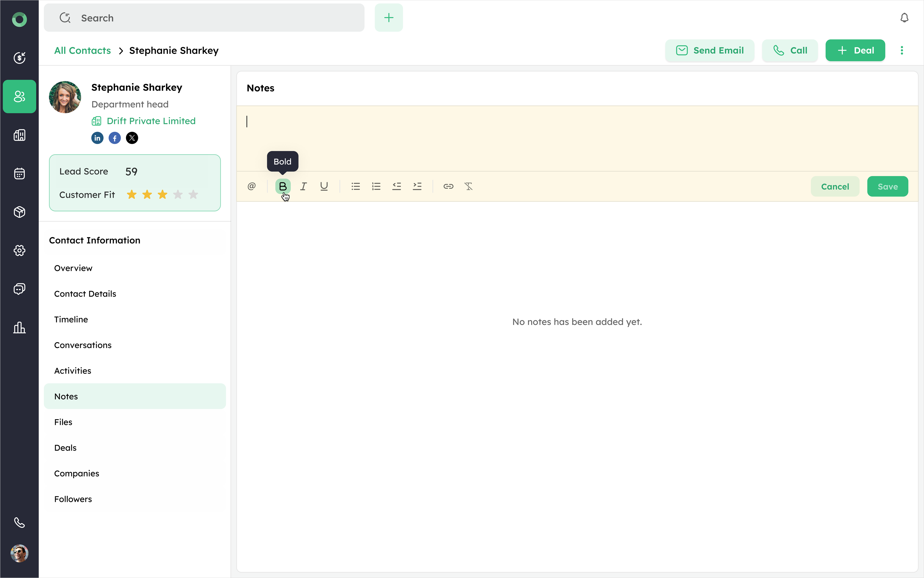Image resolution: width=924 pixels, height=578 pixels.
Task: Insert a link in the note
Action: pos(448,186)
